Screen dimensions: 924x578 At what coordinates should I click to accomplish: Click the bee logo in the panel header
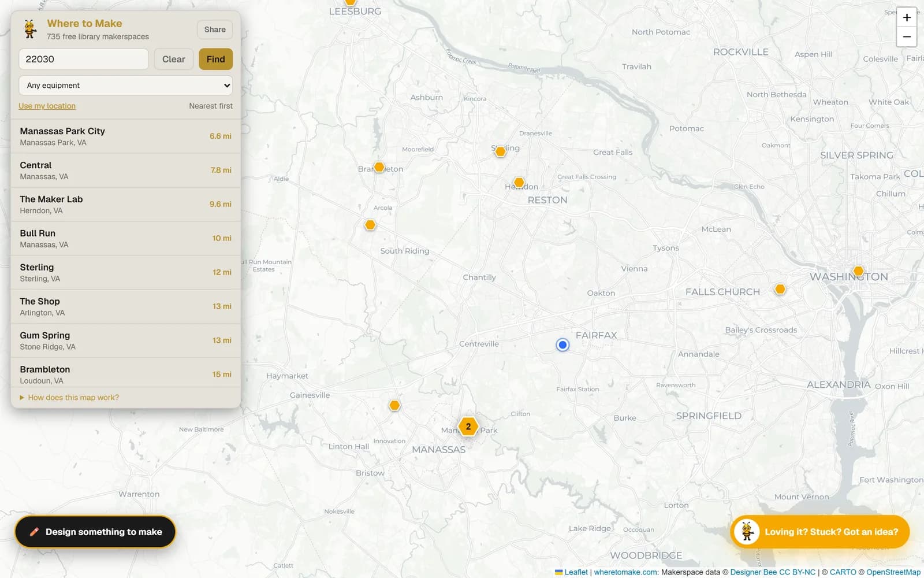pos(30,29)
